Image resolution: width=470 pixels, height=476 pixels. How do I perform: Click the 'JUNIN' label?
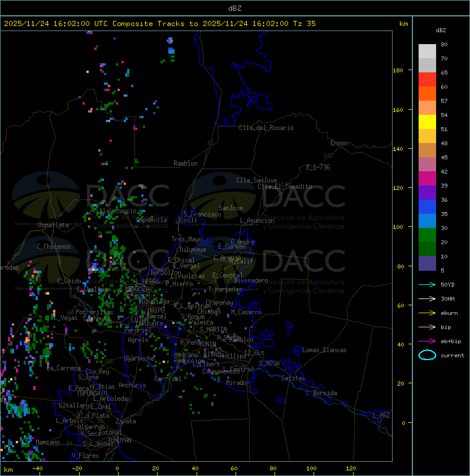[208, 344]
